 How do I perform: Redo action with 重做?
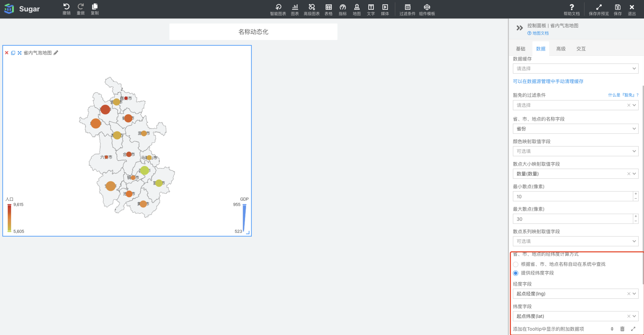coord(80,9)
